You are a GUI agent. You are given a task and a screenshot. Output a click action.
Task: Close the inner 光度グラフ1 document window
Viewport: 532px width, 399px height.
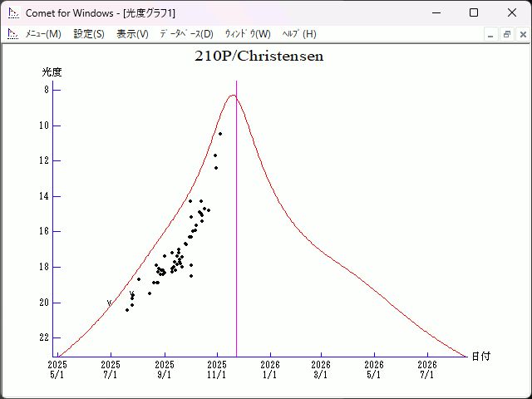coord(521,34)
